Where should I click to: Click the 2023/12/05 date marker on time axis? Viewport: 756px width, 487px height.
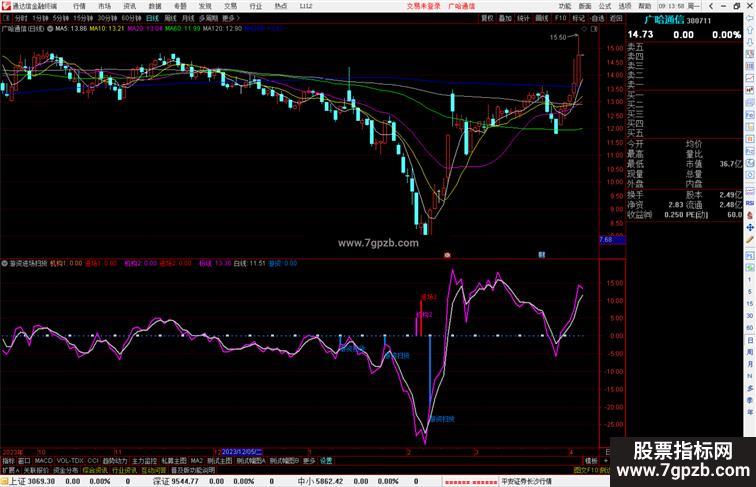pyautogui.click(x=242, y=452)
